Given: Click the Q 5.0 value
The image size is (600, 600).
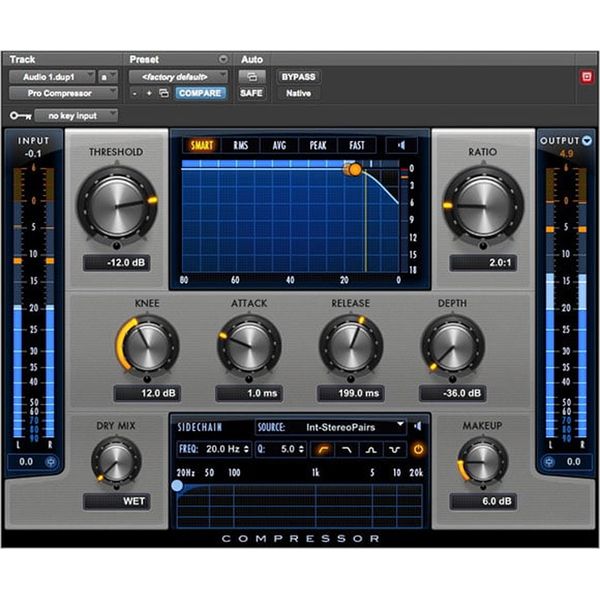Looking at the screenshot, I should click(288, 449).
